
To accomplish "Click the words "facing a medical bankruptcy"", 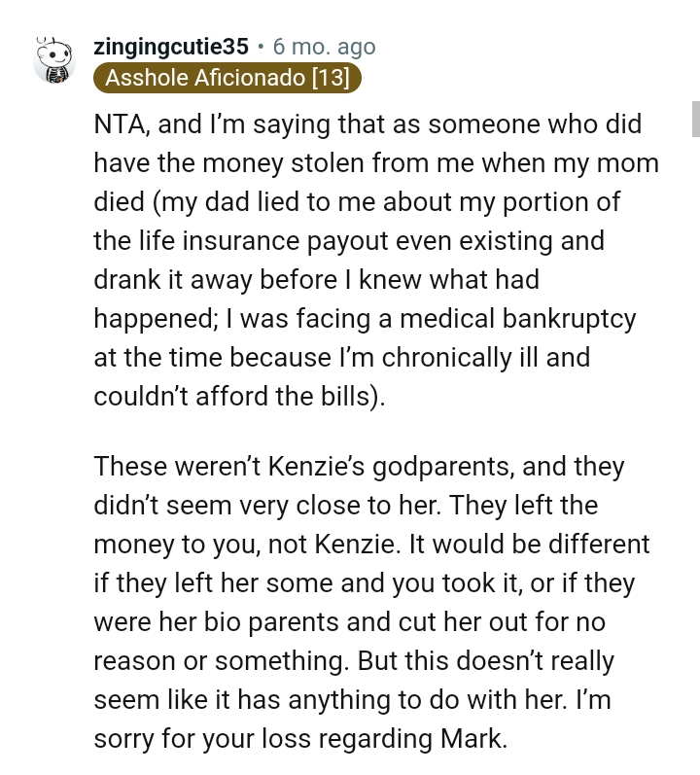I will [x=483, y=319].
